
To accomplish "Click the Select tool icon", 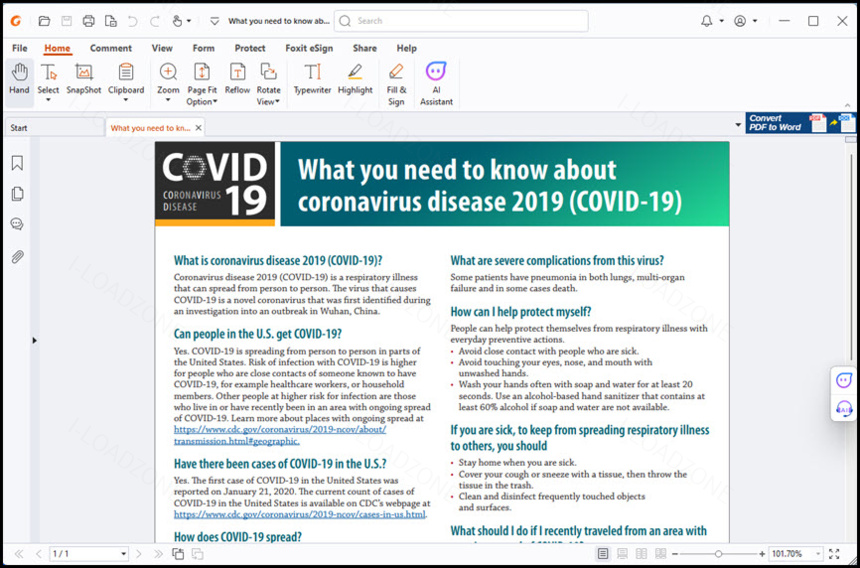I will pyautogui.click(x=48, y=72).
